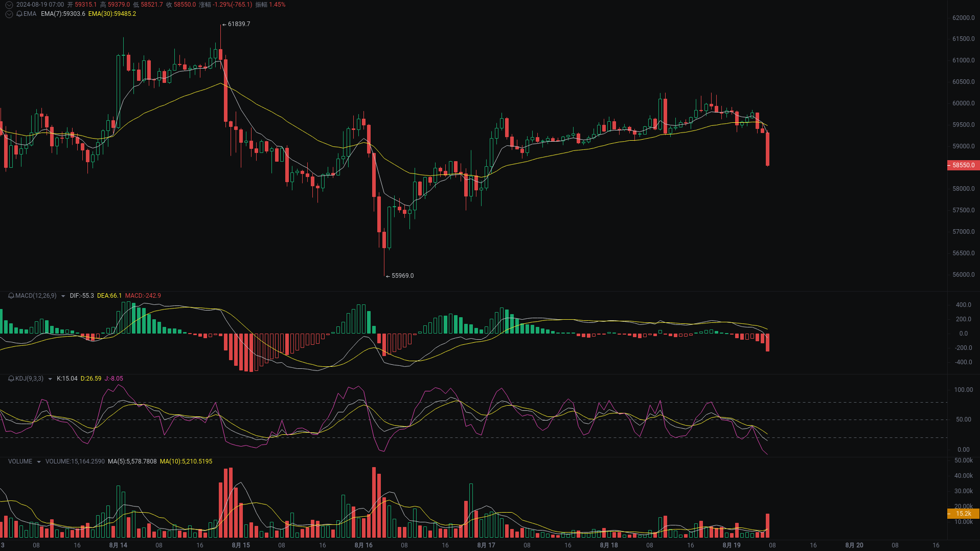Click the 2024-08-19 07:00 timestamp
The image size is (980, 551).
click(x=40, y=5)
